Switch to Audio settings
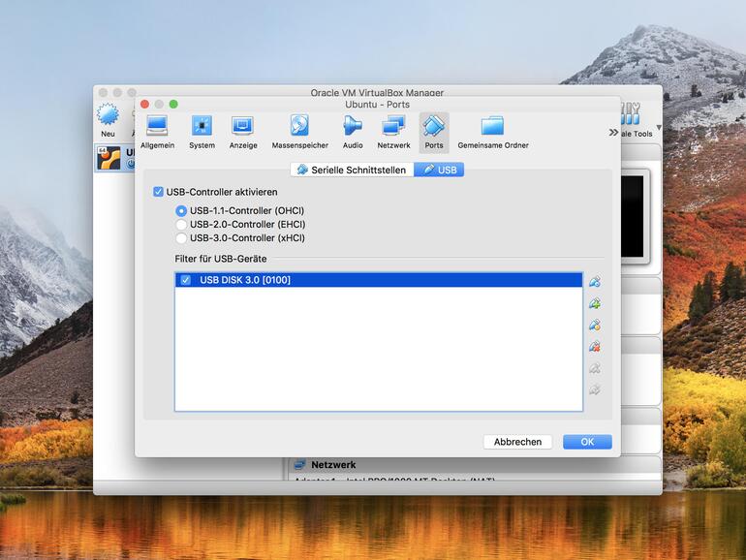The height and width of the screenshot is (560, 746). click(x=353, y=132)
